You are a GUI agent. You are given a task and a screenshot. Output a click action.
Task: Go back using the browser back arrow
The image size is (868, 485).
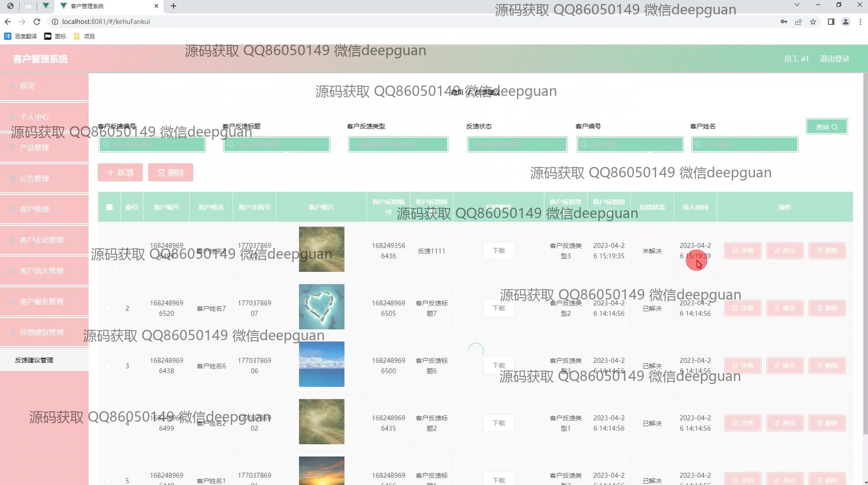pyautogui.click(x=8, y=22)
